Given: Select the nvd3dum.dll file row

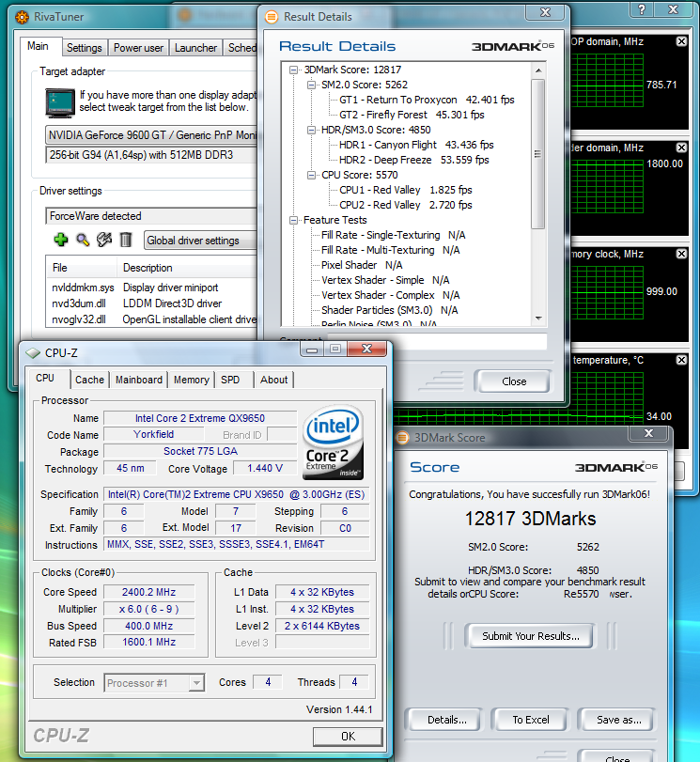Looking at the screenshot, I should tap(151, 303).
